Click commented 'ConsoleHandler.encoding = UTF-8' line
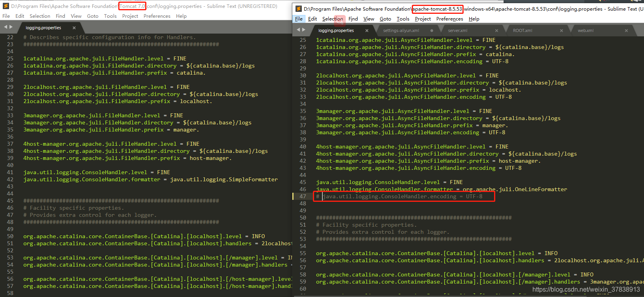 (399, 196)
